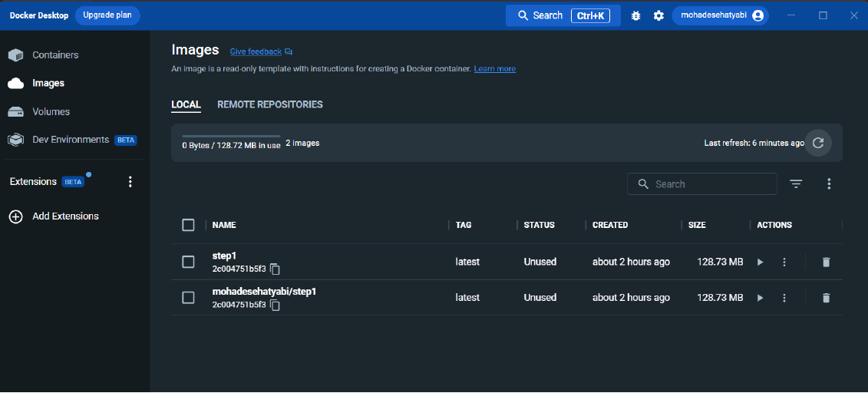Open the images list three-dot options menu
Image resolution: width=868 pixels, height=393 pixels.
click(x=829, y=183)
